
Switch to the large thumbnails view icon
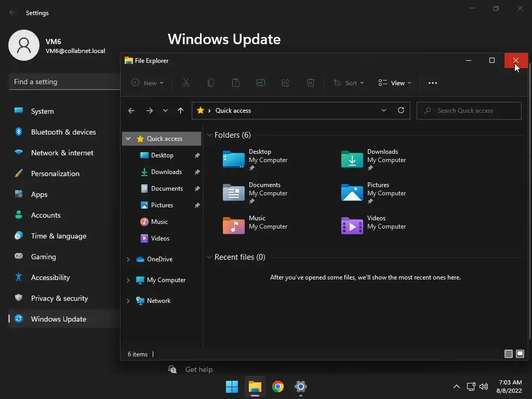pos(520,354)
